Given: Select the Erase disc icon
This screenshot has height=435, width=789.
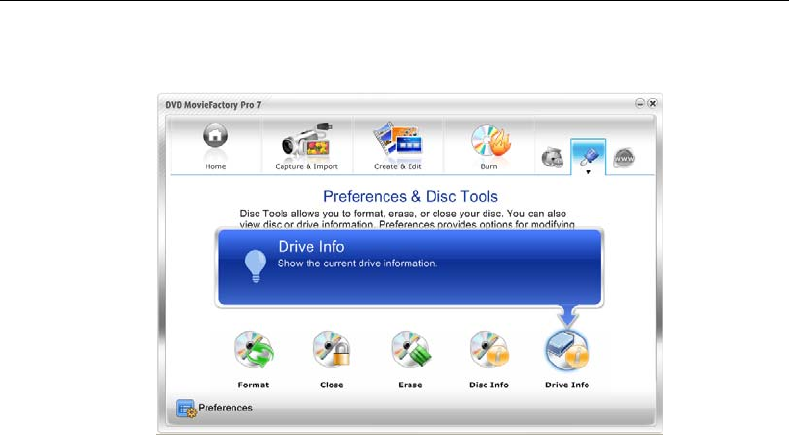Looking at the screenshot, I should [x=411, y=349].
